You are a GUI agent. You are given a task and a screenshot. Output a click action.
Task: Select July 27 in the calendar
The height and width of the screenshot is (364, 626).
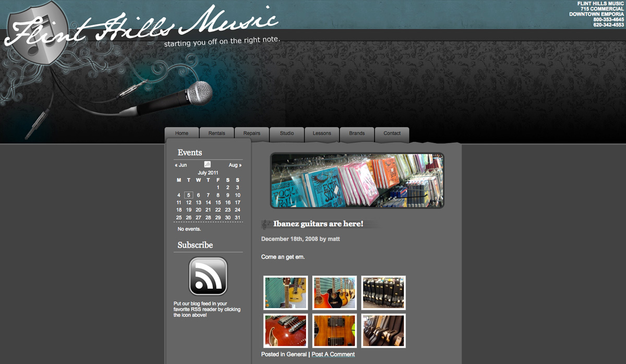point(198,217)
